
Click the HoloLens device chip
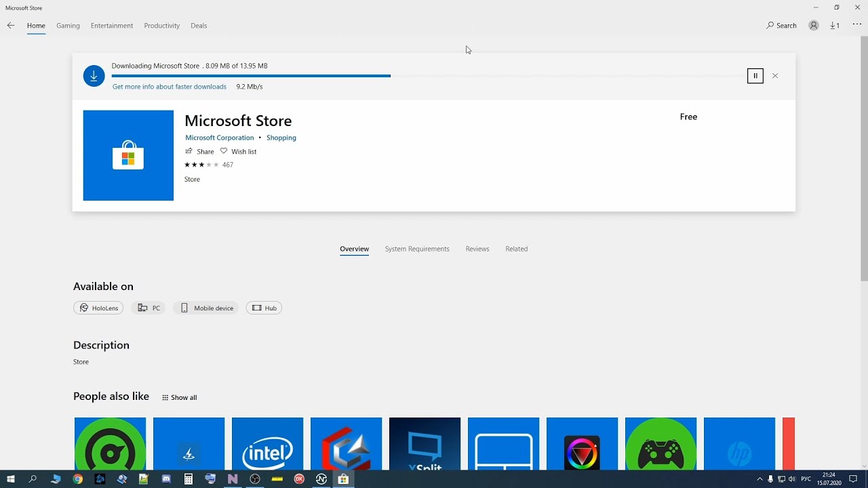coord(98,308)
